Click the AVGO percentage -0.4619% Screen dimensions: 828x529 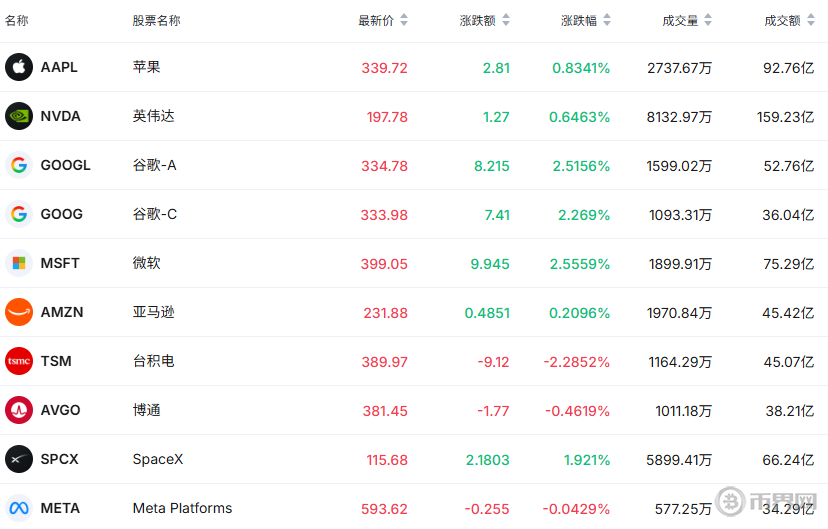[577, 411]
